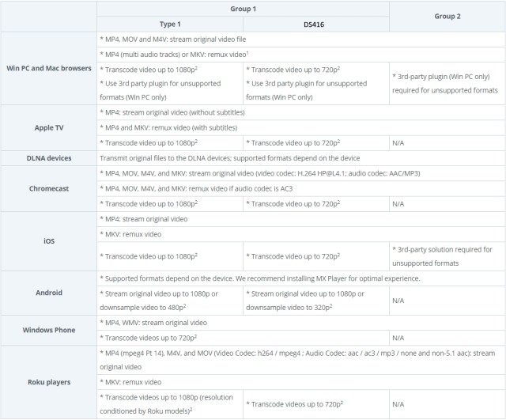
Task: Select the Transmit original files to DLNA cell
Action: 300,158
